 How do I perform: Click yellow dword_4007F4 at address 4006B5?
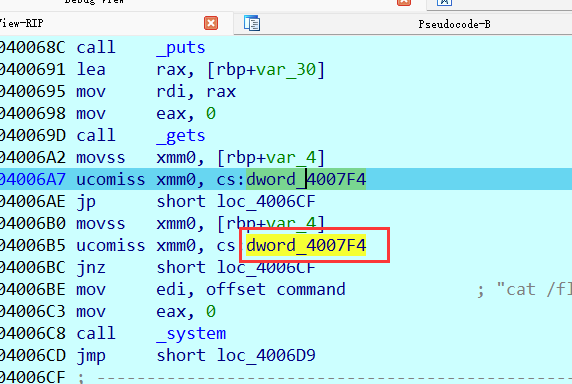(x=306, y=245)
